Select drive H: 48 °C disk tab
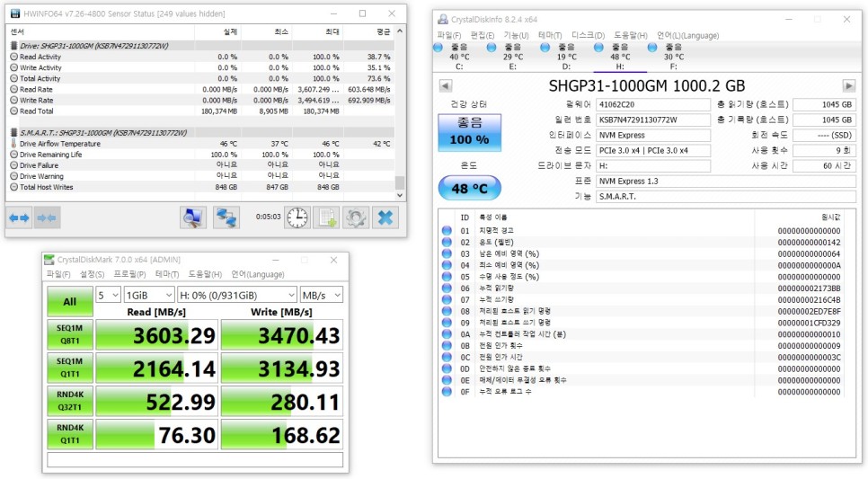Image resolution: width=868 pixels, height=479 pixels. (x=620, y=57)
